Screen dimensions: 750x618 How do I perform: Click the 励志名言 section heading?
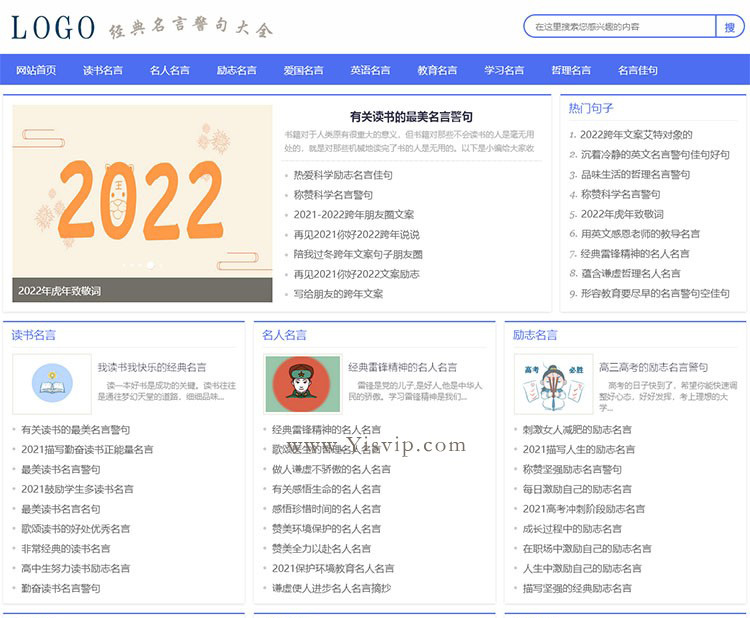535,335
